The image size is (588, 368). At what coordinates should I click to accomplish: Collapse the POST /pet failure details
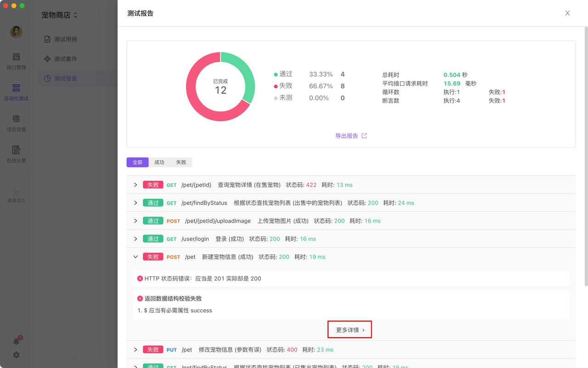135,256
